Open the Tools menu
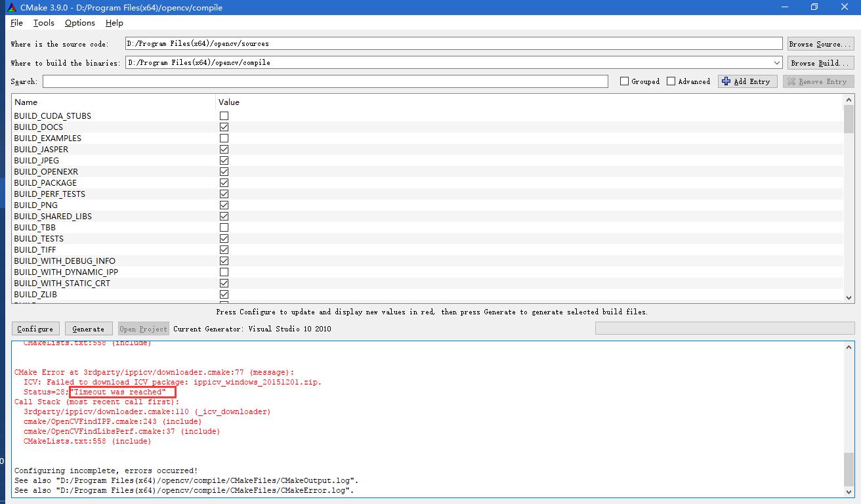This screenshot has height=504, width=861. coord(44,23)
